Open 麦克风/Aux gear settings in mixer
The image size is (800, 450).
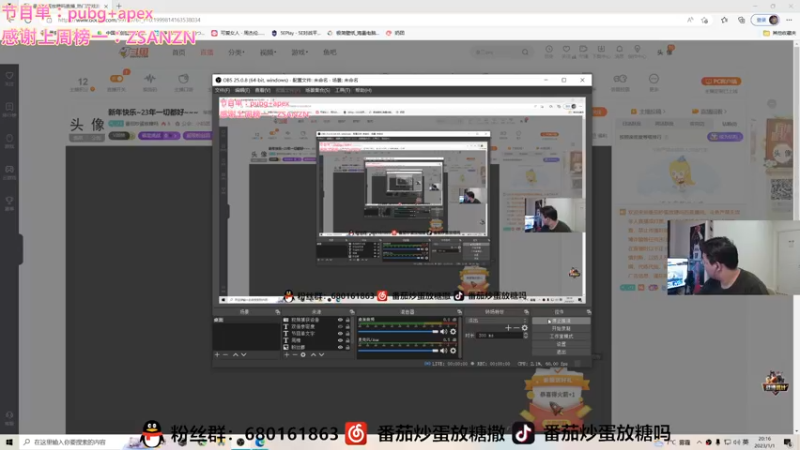tap(453, 351)
